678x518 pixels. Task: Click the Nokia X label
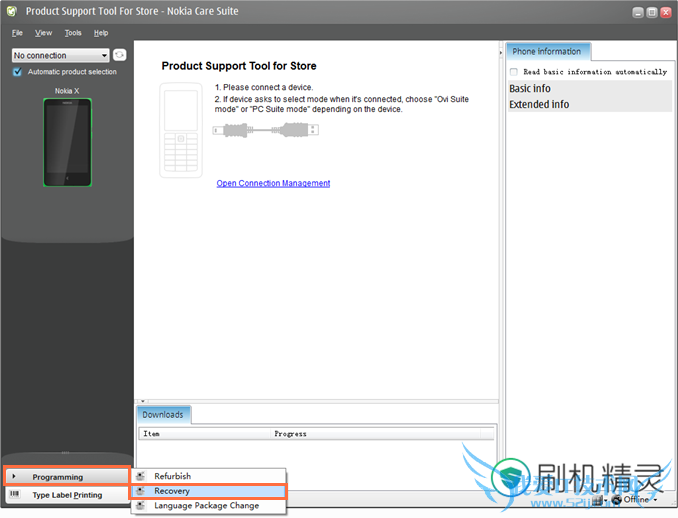point(67,91)
